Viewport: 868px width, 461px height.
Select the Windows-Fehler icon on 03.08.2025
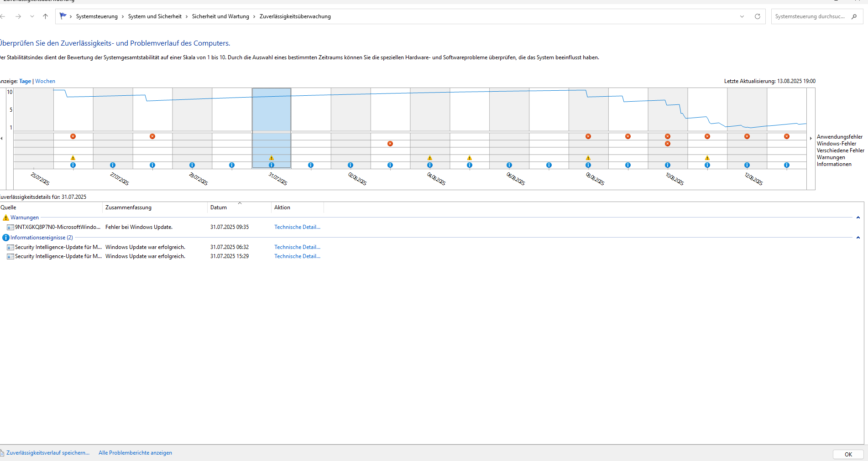point(390,144)
